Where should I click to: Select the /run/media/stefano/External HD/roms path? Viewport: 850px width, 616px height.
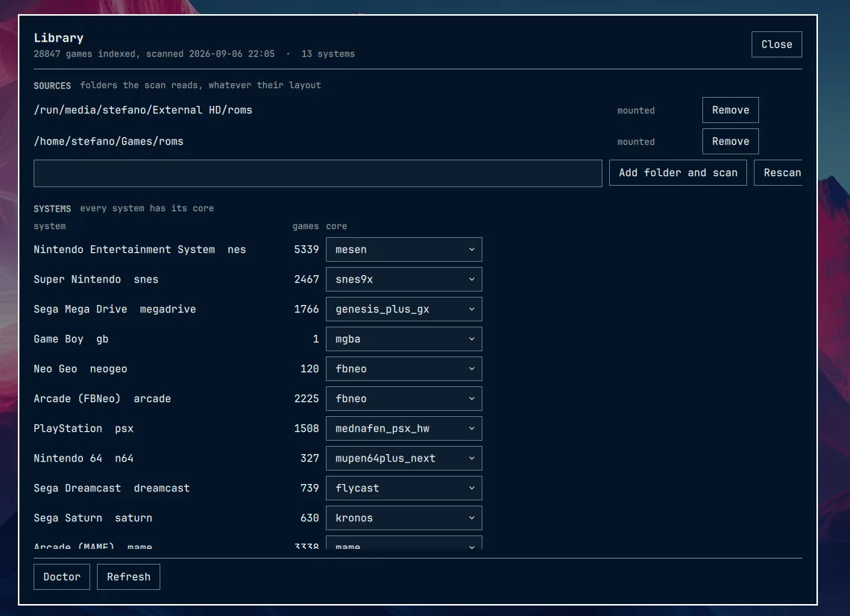click(x=143, y=110)
